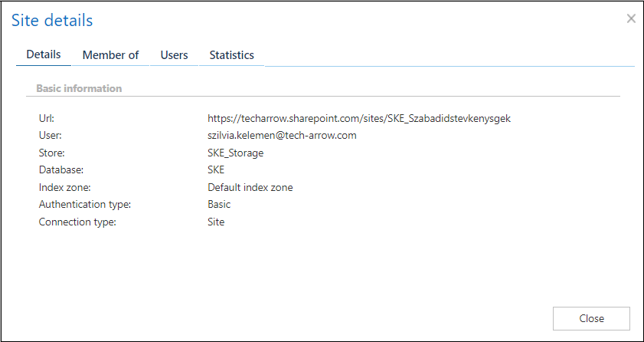Image resolution: width=644 pixels, height=342 pixels.
Task: Click the Index zone field label
Action: [64, 187]
